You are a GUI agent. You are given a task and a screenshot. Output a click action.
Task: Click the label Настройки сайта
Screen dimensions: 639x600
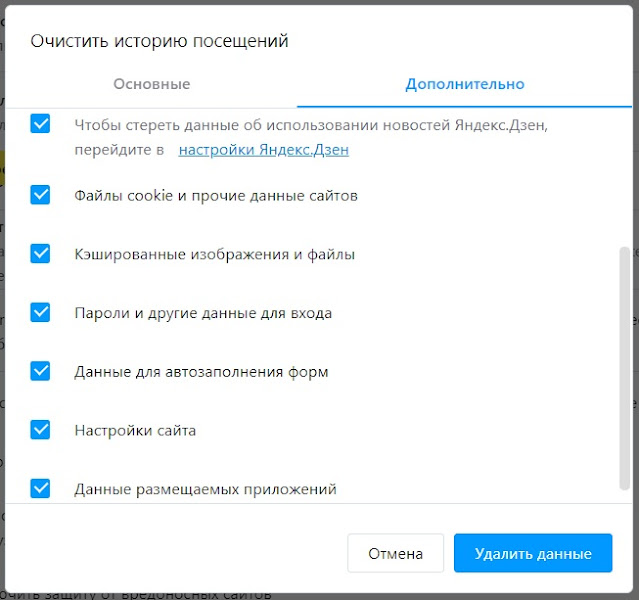pos(135,430)
